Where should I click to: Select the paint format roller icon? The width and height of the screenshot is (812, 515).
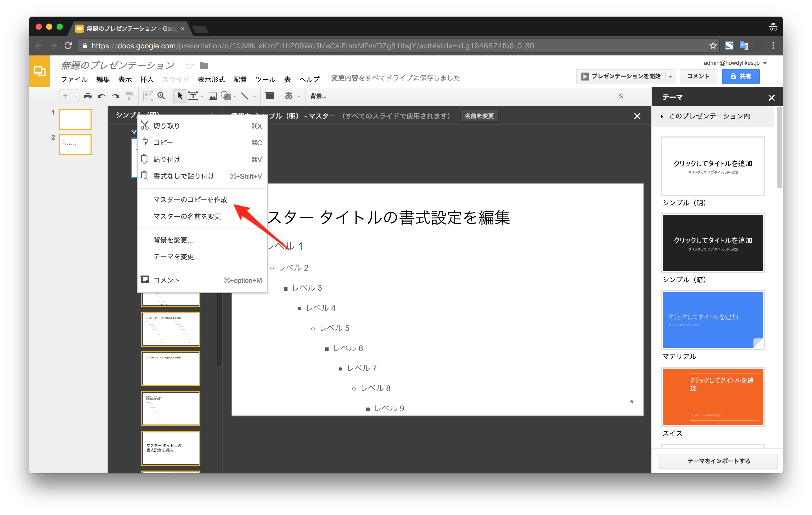coord(129,96)
